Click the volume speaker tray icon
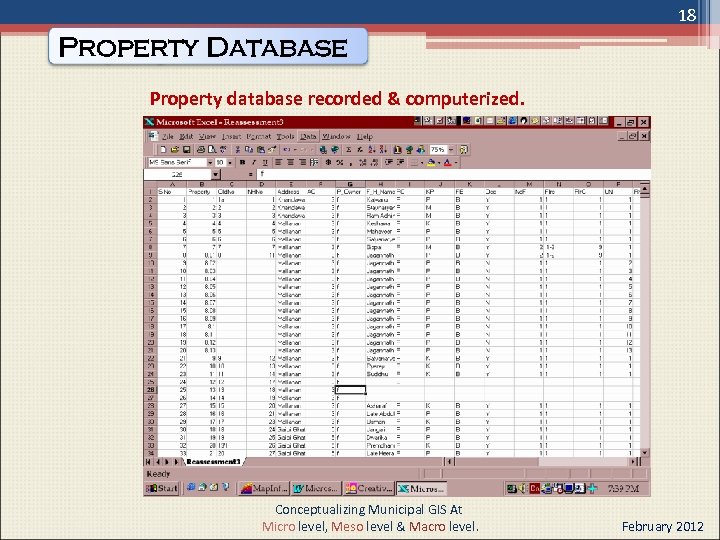Screen dimensions: 720x540 click(x=522, y=489)
